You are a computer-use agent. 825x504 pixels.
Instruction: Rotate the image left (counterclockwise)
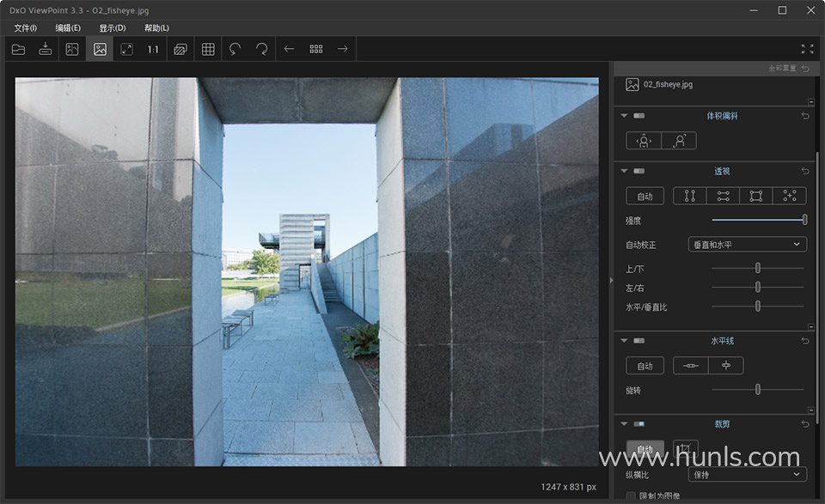coord(235,49)
